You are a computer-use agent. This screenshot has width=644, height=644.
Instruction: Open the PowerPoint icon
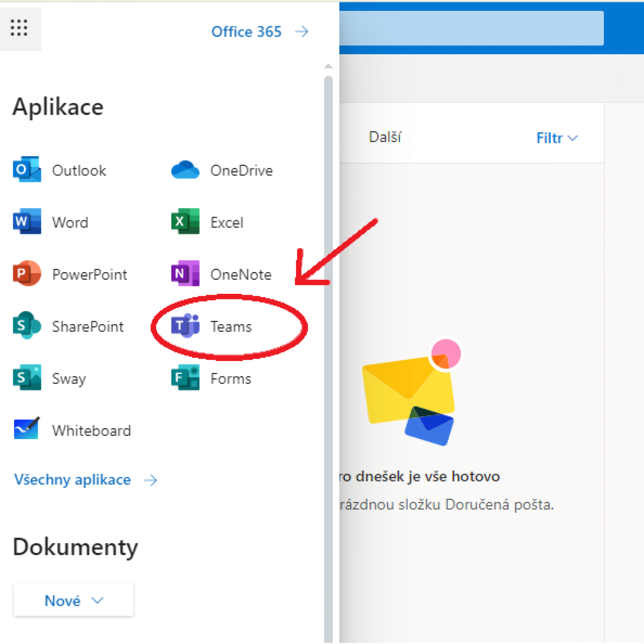pos(27,274)
